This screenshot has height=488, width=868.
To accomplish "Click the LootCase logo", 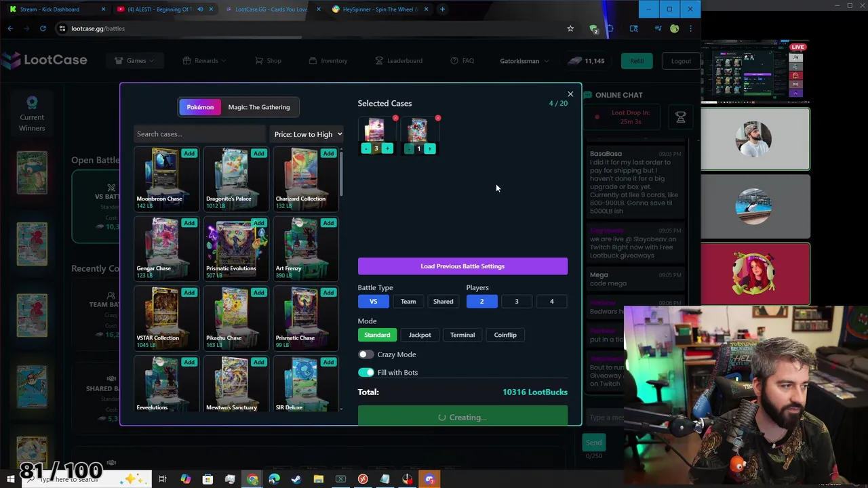I will [45, 60].
